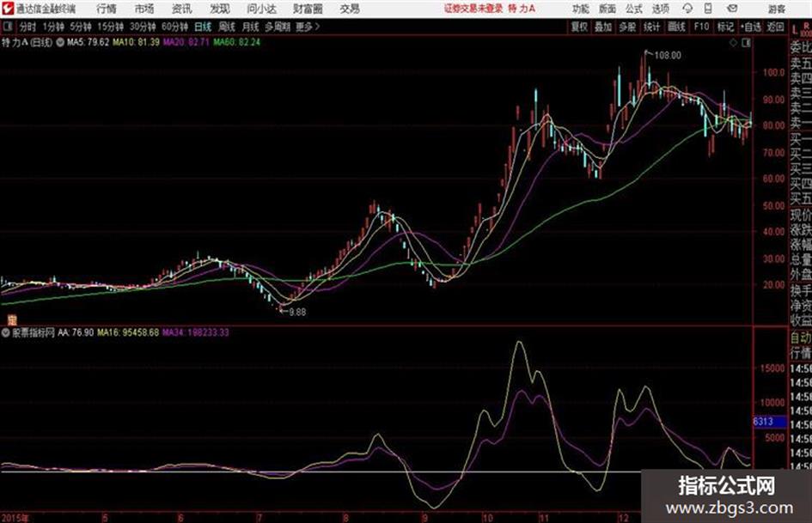812x523 pixels.
Task: Click the MA60: 82.24 value label
Action: pyautogui.click(x=236, y=42)
